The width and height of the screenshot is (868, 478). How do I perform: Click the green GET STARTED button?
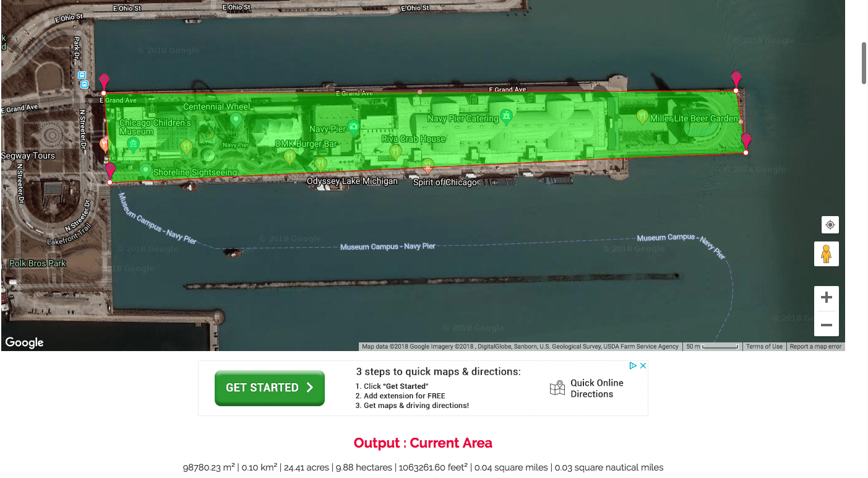pos(270,388)
